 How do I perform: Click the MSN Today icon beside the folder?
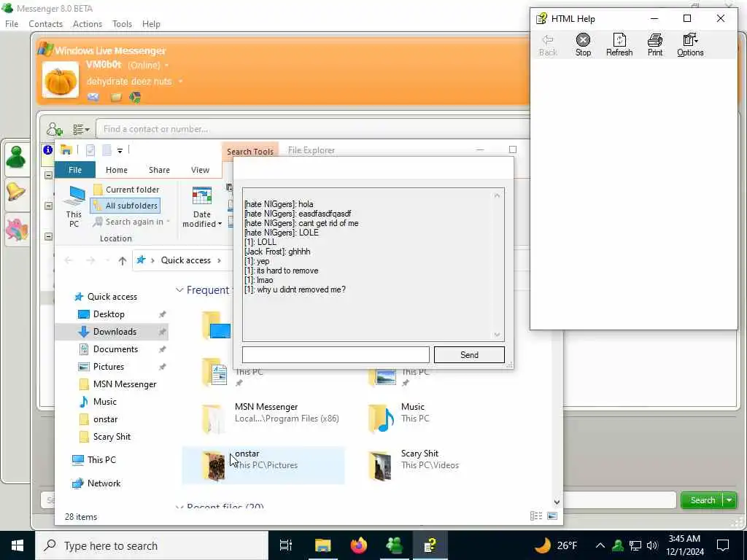coord(135,98)
